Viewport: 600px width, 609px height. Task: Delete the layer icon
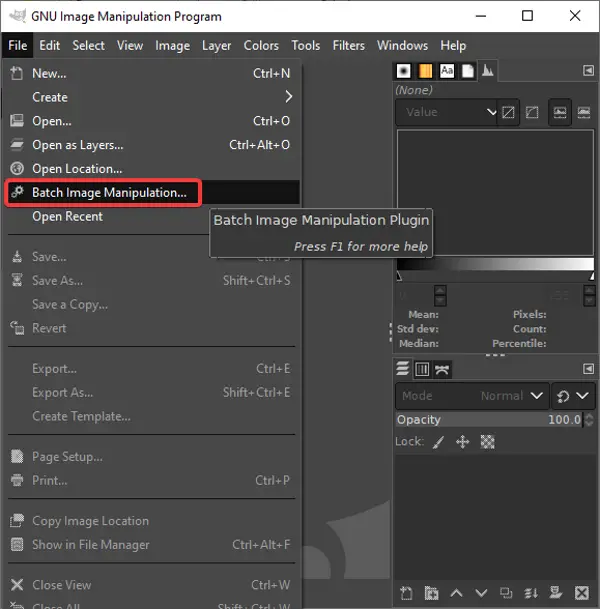[x=581, y=593]
